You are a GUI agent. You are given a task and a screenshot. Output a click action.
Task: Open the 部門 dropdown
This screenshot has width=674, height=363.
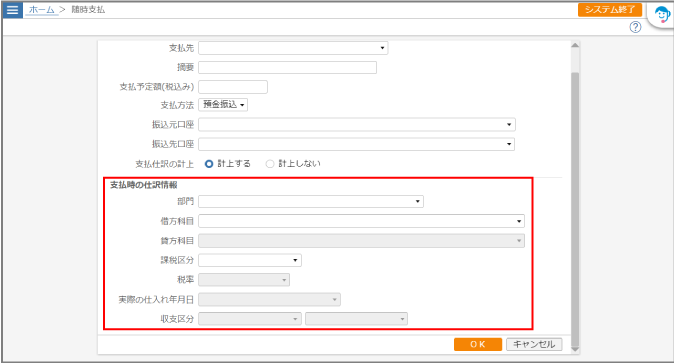click(x=311, y=201)
